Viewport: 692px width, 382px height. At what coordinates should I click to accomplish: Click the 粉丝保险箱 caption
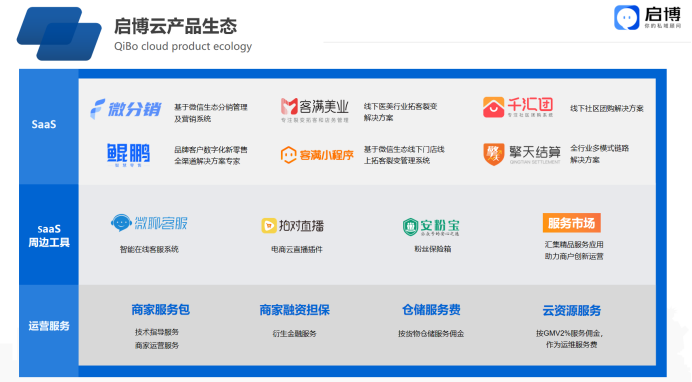coord(432,249)
